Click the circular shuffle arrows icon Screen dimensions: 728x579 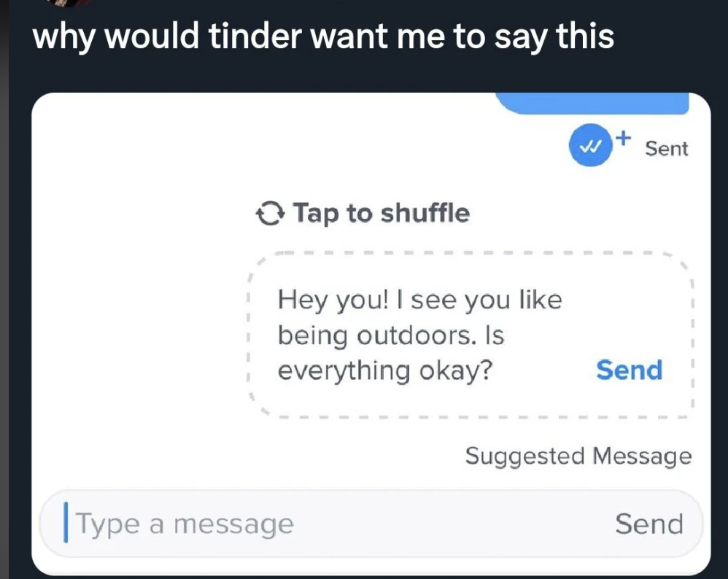(270, 214)
